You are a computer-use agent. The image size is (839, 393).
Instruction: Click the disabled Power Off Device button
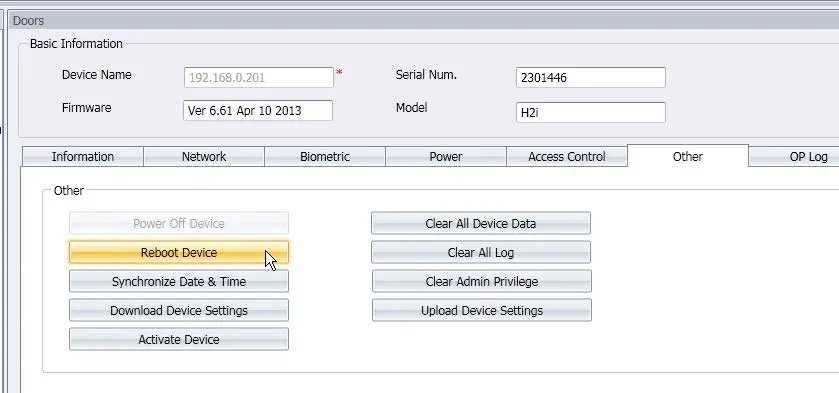click(x=179, y=223)
